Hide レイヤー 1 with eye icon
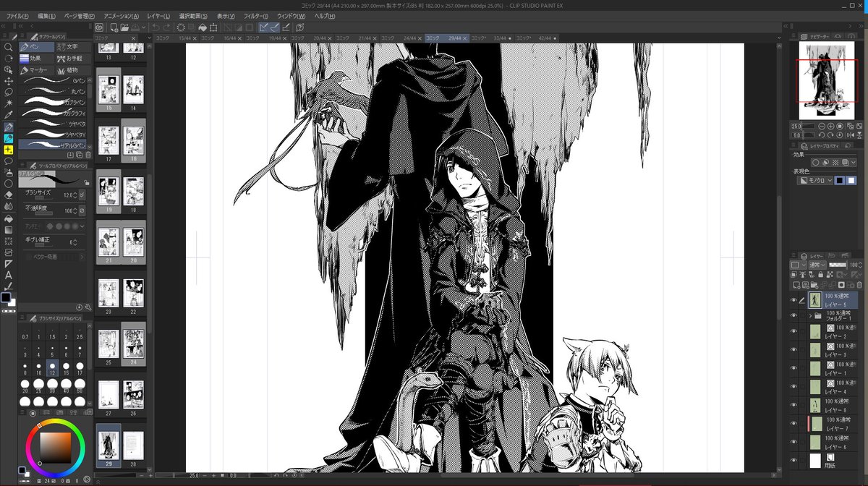The width and height of the screenshot is (868, 486). 793,368
